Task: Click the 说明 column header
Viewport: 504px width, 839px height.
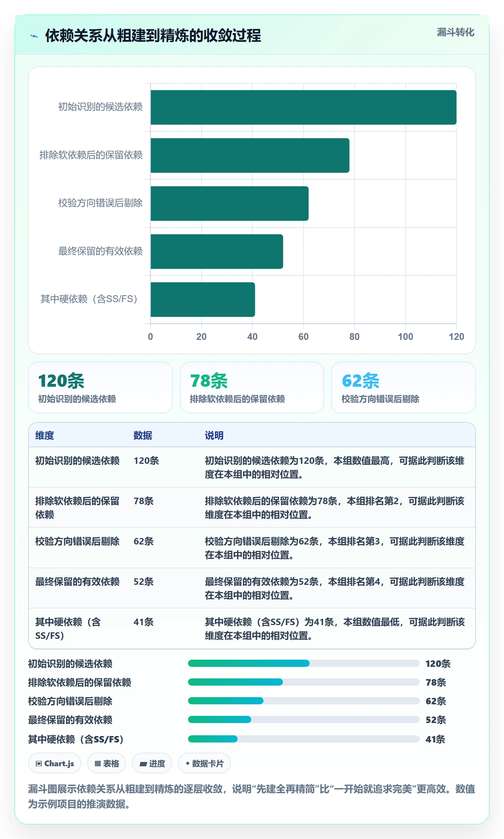Action: tap(214, 435)
